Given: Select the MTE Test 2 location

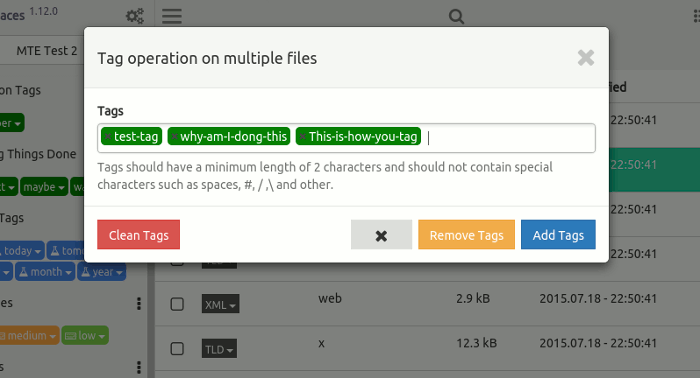Looking at the screenshot, I should coord(46,50).
